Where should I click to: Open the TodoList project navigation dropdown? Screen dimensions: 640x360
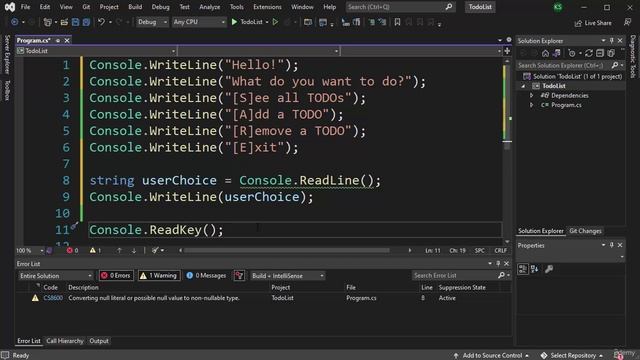pos(96,51)
